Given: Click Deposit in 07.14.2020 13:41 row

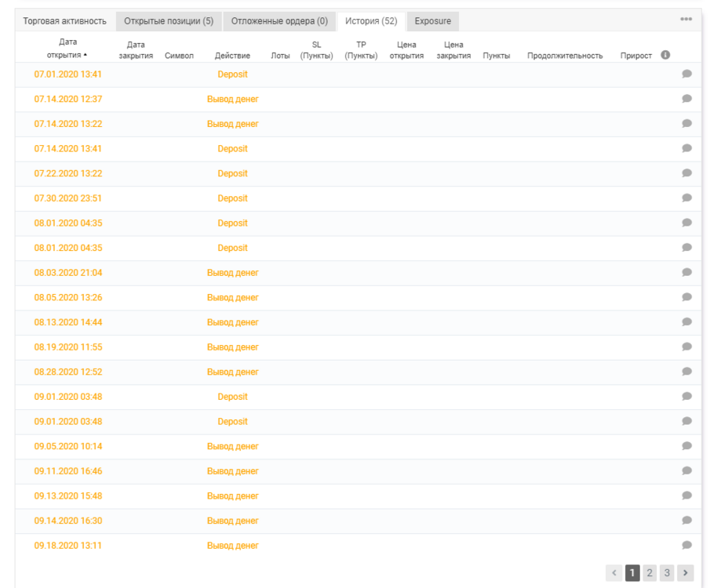Looking at the screenshot, I should coord(232,148).
